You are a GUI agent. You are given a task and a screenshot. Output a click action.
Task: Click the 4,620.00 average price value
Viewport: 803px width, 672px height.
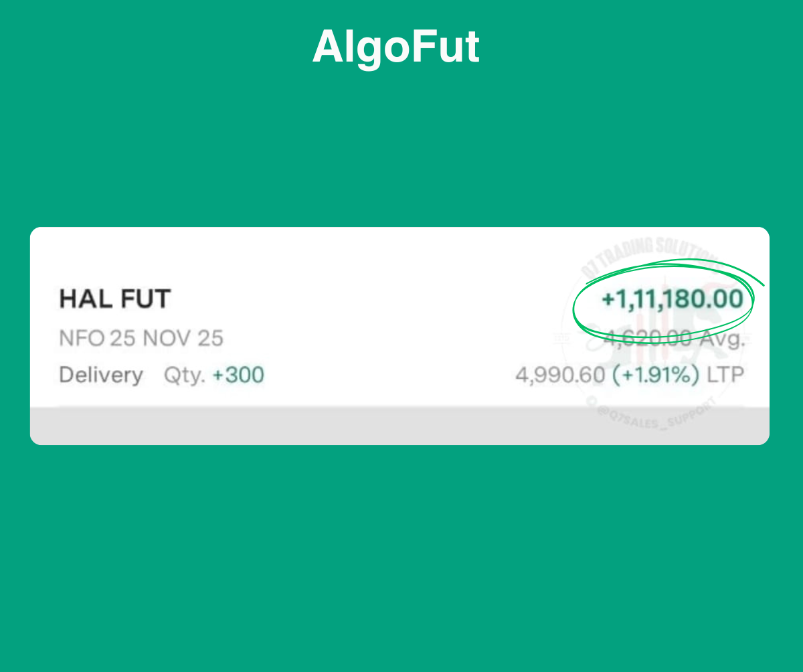[x=648, y=339]
